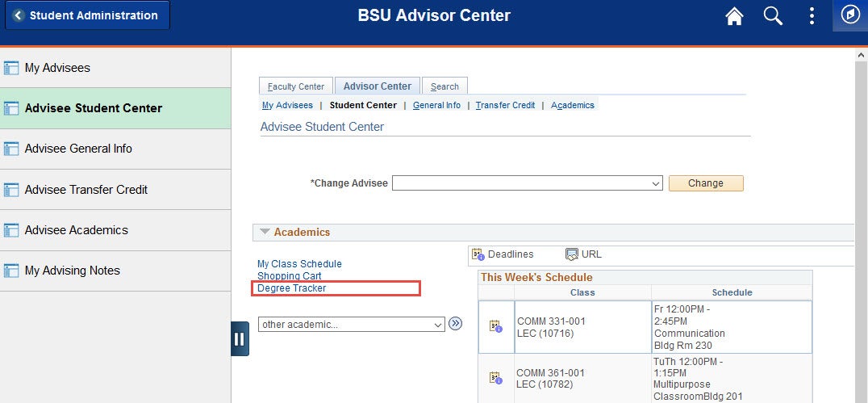Open the My Class Schedule link
The image size is (868, 403).
299,264
